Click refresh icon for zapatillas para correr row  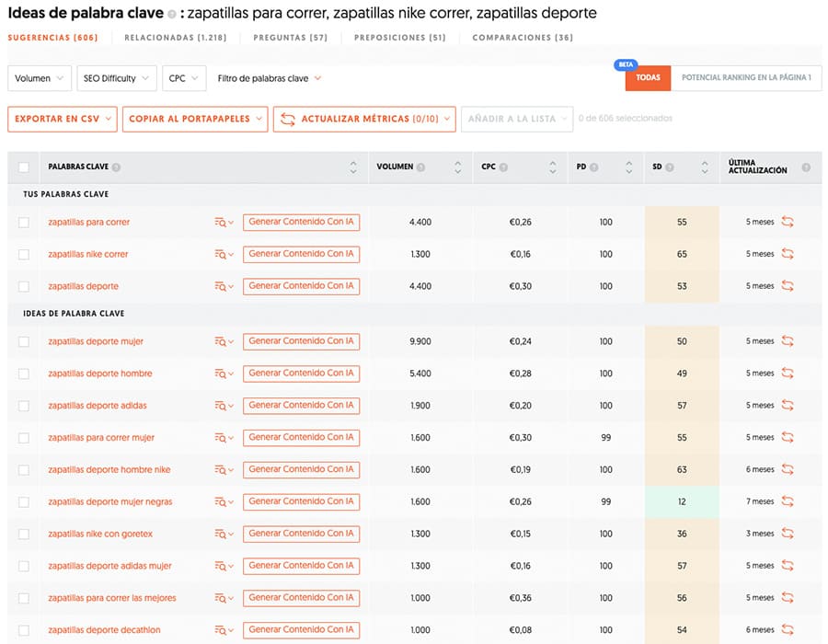click(788, 222)
